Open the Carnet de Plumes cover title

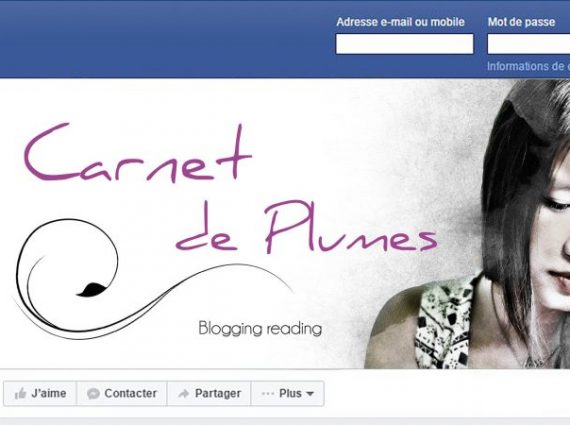(x=230, y=188)
